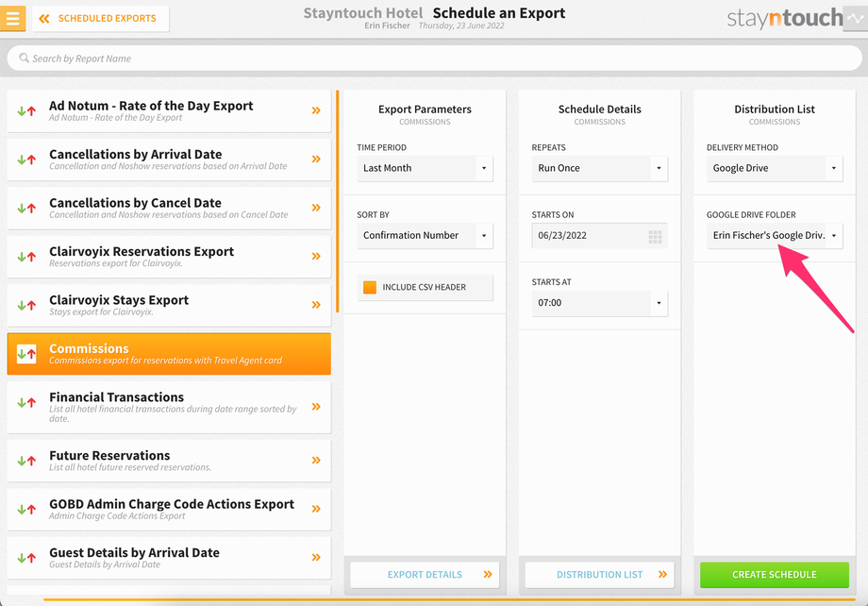
Task: Click arrows icon for Cancellations by Arrival Date
Action: pyautogui.click(x=26, y=160)
